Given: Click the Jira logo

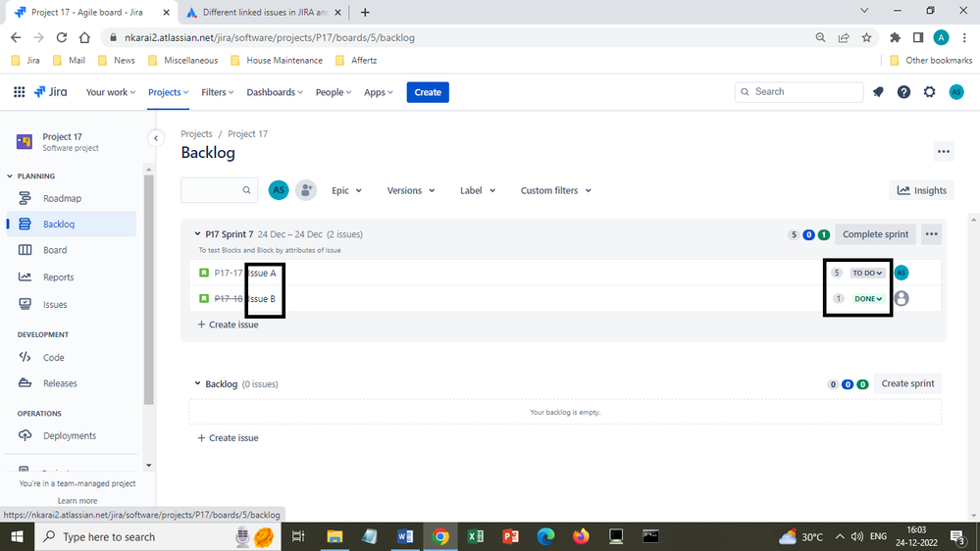Looking at the screenshot, I should click(x=50, y=92).
